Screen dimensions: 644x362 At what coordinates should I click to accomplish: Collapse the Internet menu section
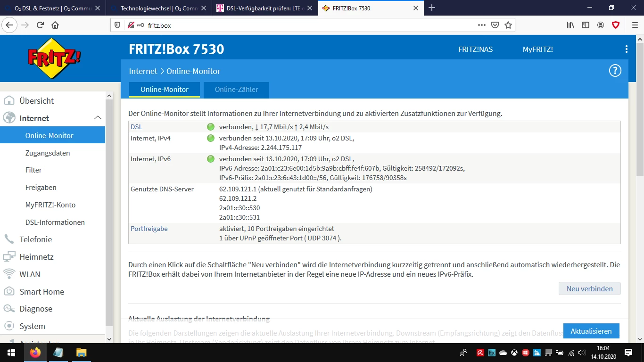98,118
